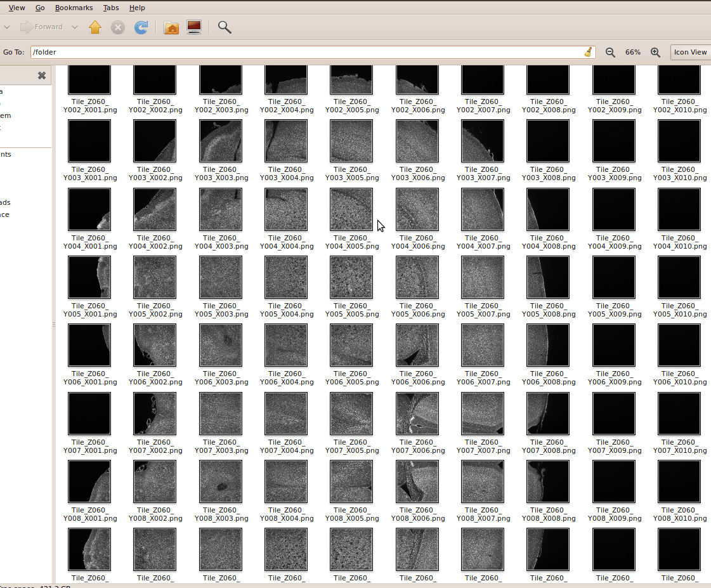The image size is (711, 588).
Task: Open the Help menu
Action: tap(136, 8)
